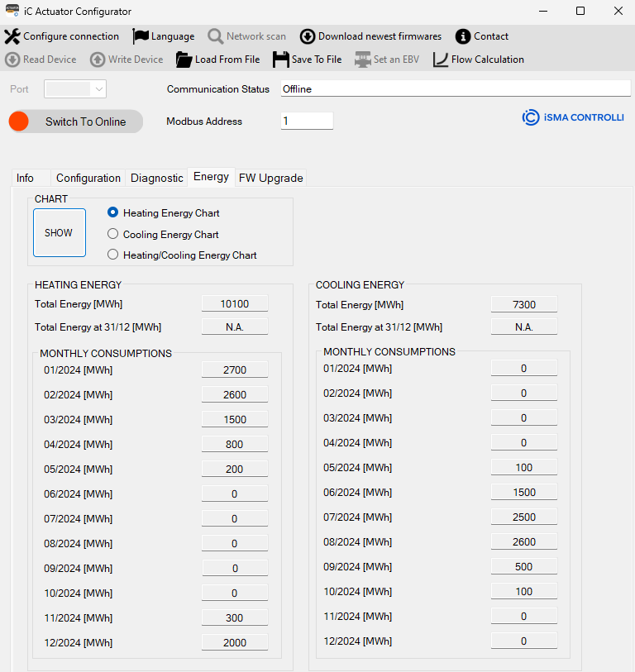Image resolution: width=635 pixels, height=672 pixels.
Task: Click the Load From File folder icon
Action: click(184, 60)
